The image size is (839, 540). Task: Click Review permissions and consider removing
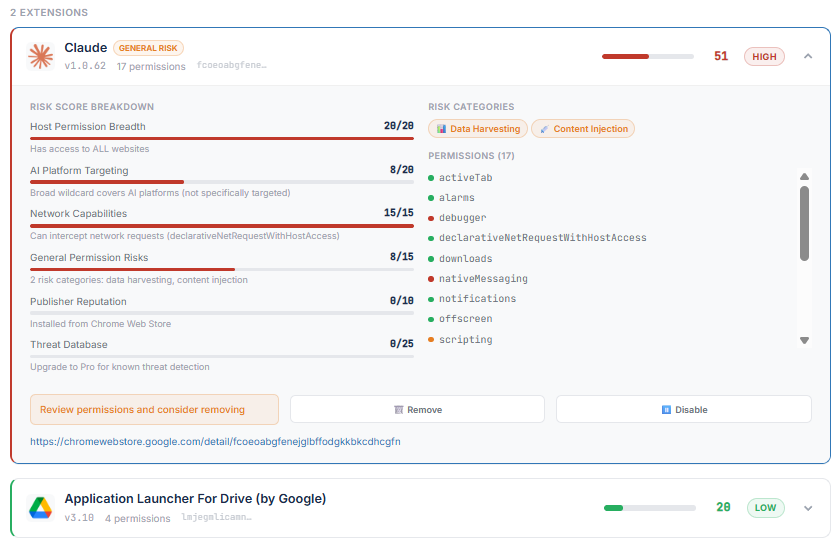tap(154, 409)
